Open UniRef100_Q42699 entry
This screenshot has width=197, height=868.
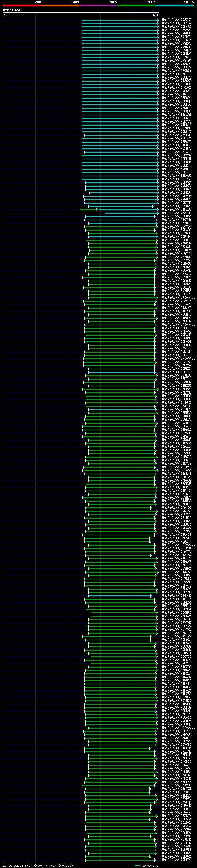(x=176, y=64)
